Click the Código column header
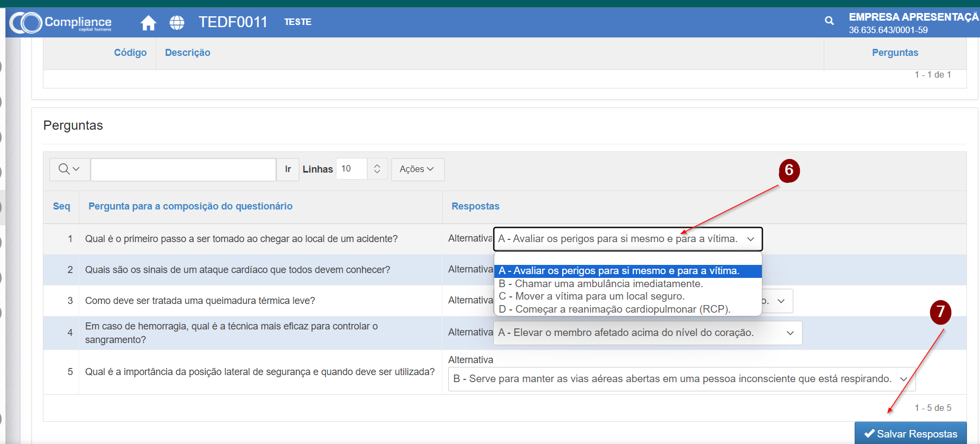 [x=130, y=53]
